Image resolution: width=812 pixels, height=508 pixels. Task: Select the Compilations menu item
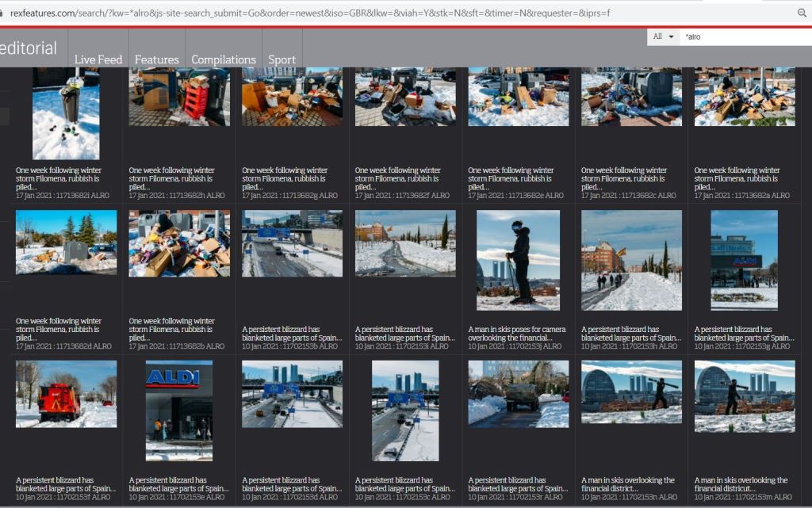tap(224, 59)
